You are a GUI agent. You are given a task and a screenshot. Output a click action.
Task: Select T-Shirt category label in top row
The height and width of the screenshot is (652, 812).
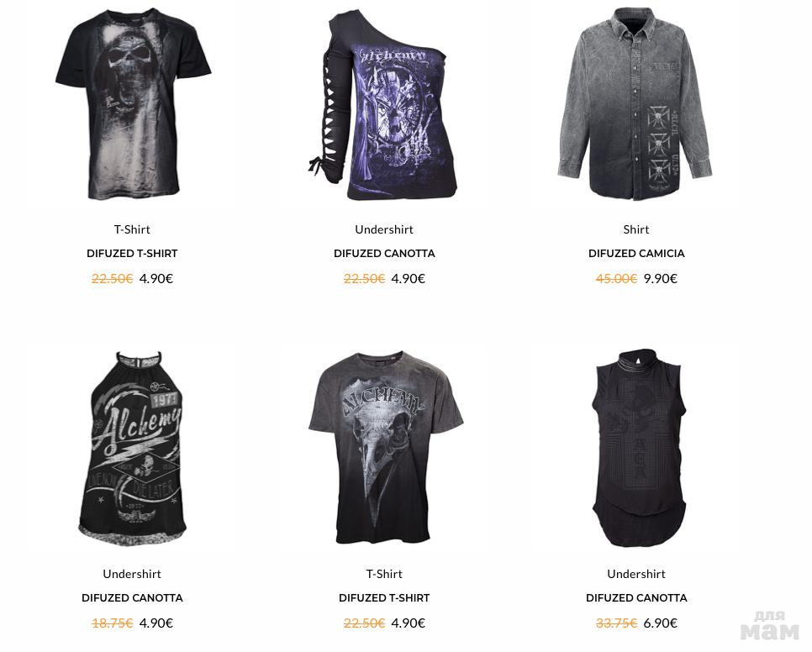132,229
